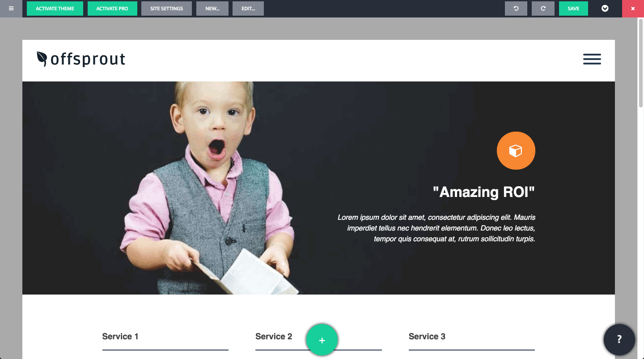This screenshot has width=644, height=359.
Task: Open Site Settings
Action: pyautogui.click(x=166, y=9)
